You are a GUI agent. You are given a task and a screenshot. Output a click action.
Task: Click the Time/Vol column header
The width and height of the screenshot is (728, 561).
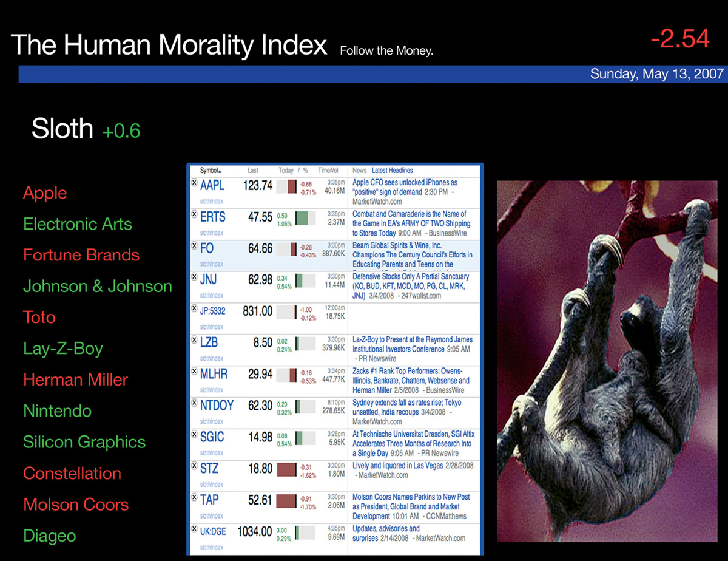click(328, 171)
